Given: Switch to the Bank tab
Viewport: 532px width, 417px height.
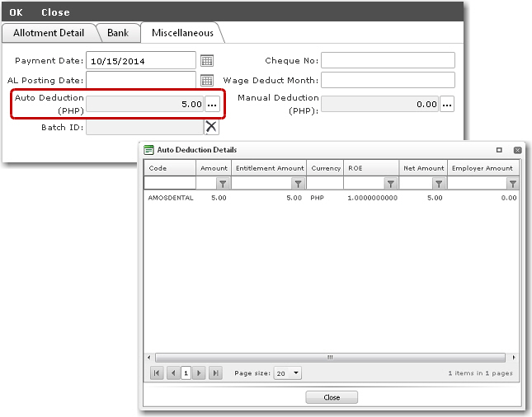Looking at the screenshot, I should pos(119,33).
